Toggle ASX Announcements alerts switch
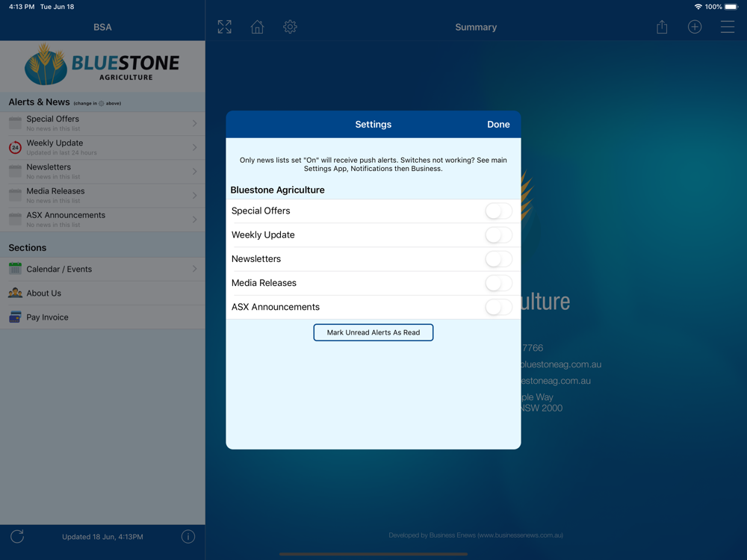Image resolution: width=747 pixels, height=560 pixels. pos(498,307)
